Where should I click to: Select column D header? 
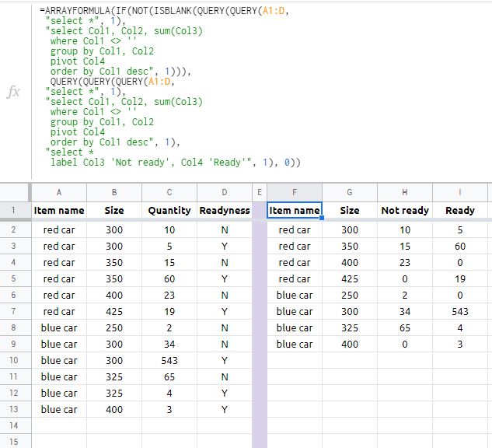pyautogui.click(x=225, y=192)
